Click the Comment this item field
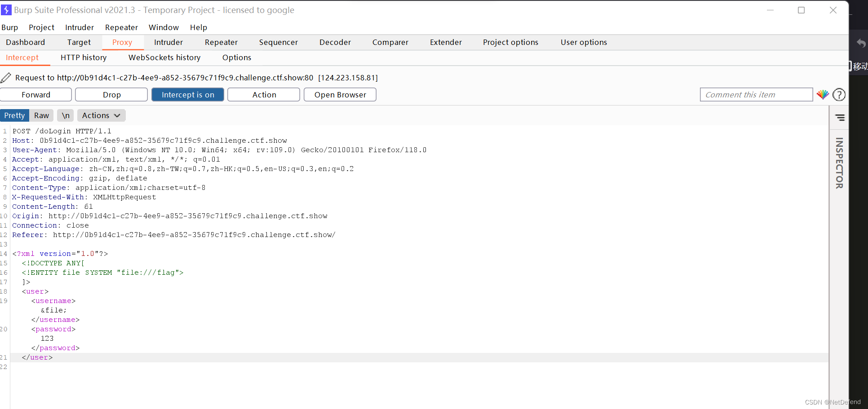 [x=756, y=95]
